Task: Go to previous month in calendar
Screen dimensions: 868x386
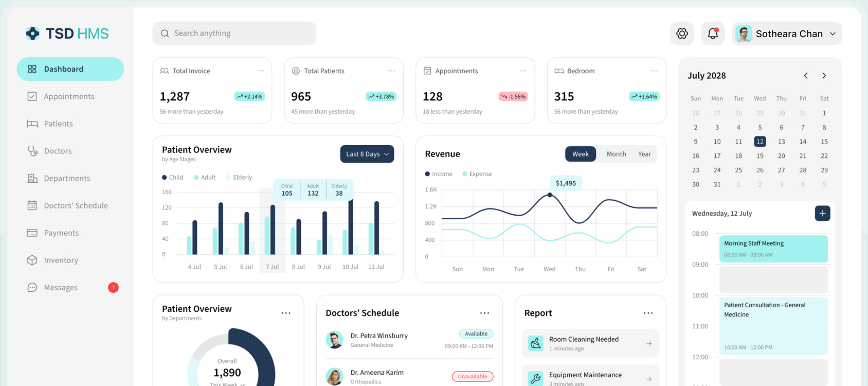Action: pyautogui.click(x=806, y=76)
